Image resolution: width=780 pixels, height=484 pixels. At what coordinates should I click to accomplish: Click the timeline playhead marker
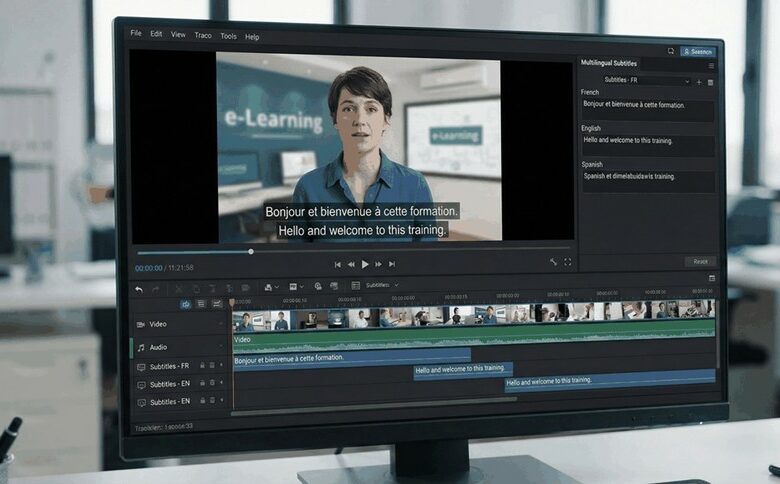(x=232, y=302)
